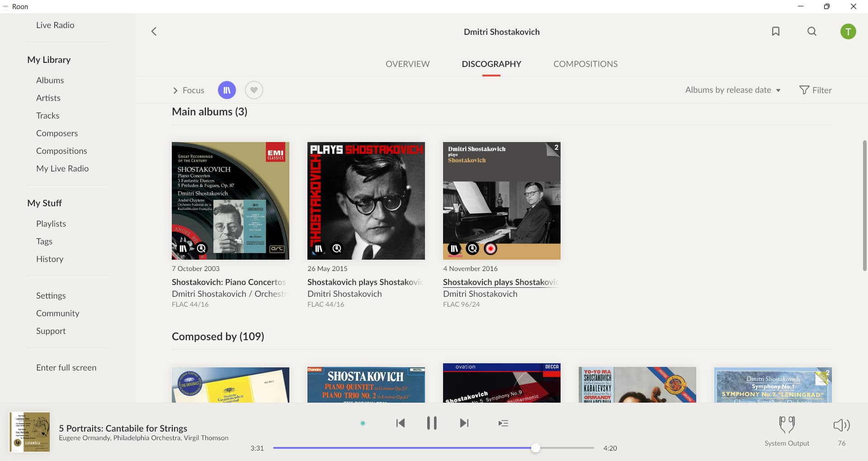Image resolution: width=868 pixels, height=461 pixels.
Task: Open Piano Quintet Piano Trio album thumbnail
Action: pos(366,385)
